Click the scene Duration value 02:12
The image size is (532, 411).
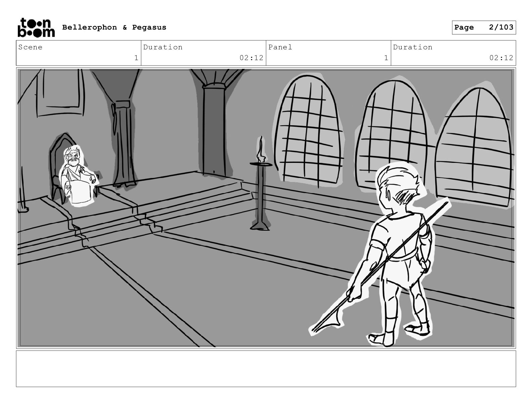251,58
